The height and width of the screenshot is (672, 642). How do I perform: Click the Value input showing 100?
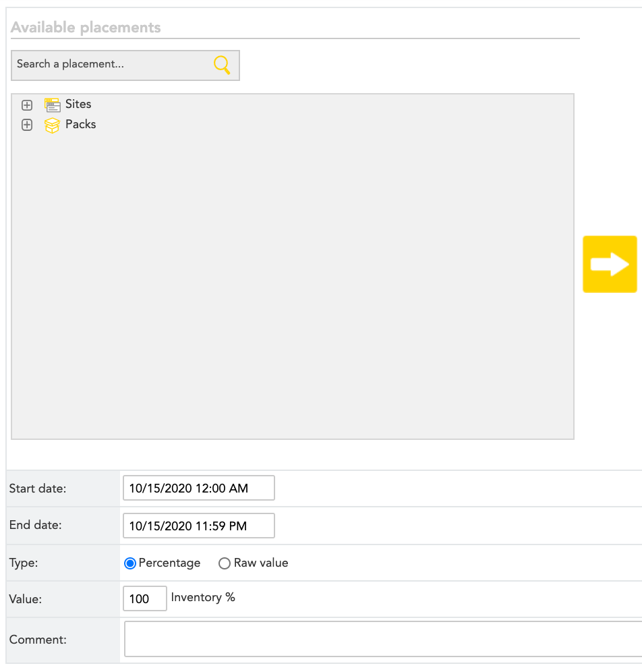145,598
